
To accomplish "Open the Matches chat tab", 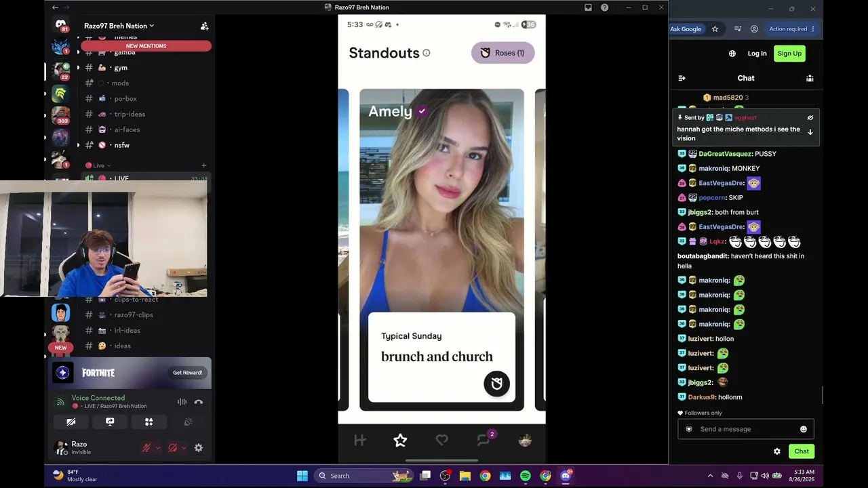I will [484, 439].
